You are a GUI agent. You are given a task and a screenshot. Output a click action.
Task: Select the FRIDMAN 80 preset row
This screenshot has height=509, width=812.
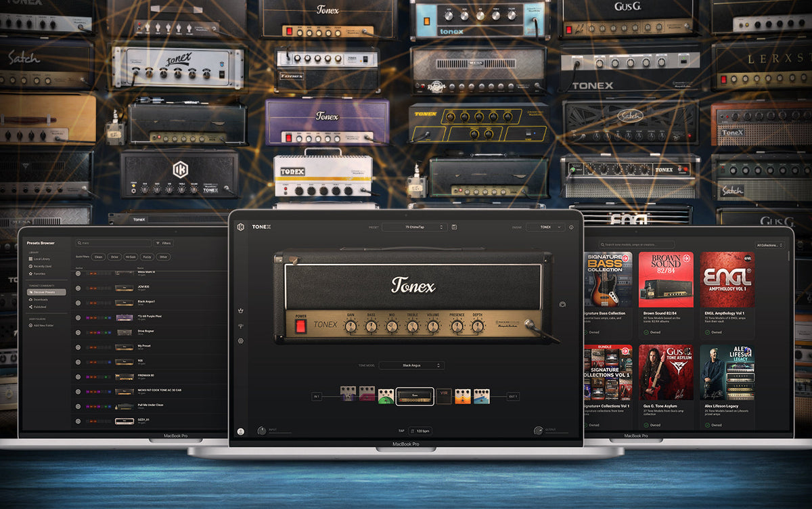[x=149, y=376]
